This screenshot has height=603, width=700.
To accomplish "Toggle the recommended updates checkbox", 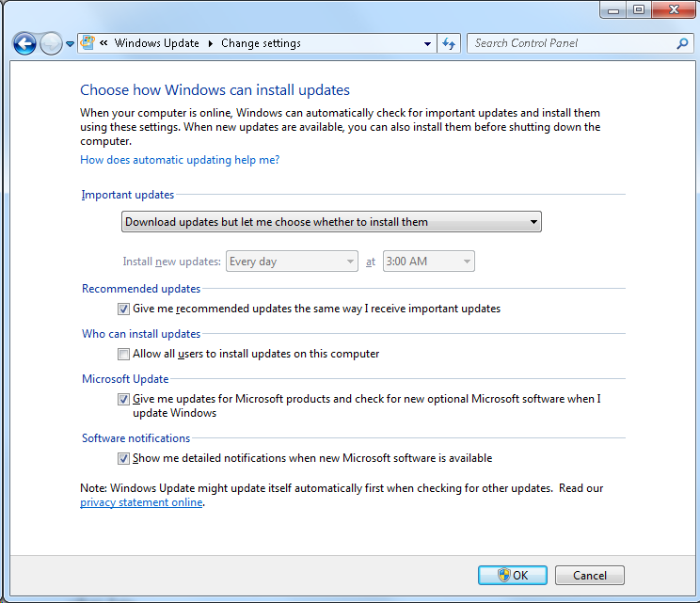I will coord(124,309).
